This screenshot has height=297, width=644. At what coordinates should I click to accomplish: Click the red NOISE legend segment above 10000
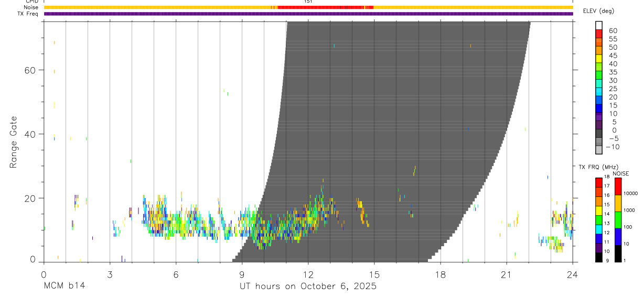(617, 186)
